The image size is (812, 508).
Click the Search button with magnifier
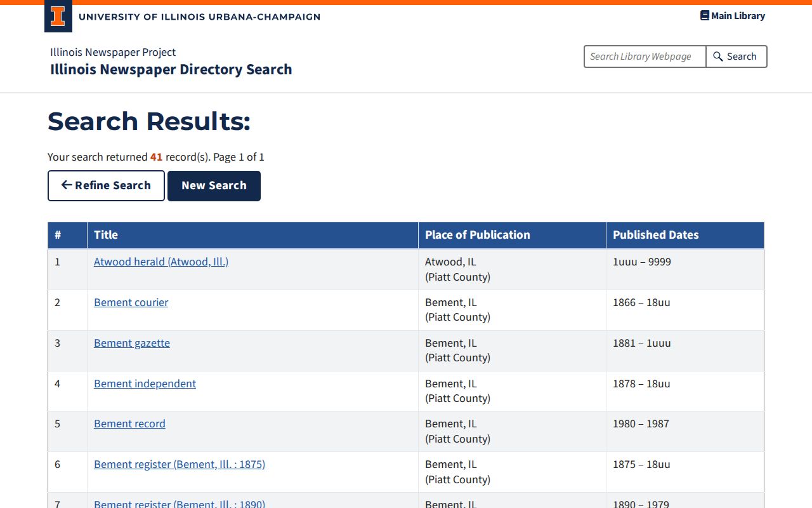click(x=736, y=57)
